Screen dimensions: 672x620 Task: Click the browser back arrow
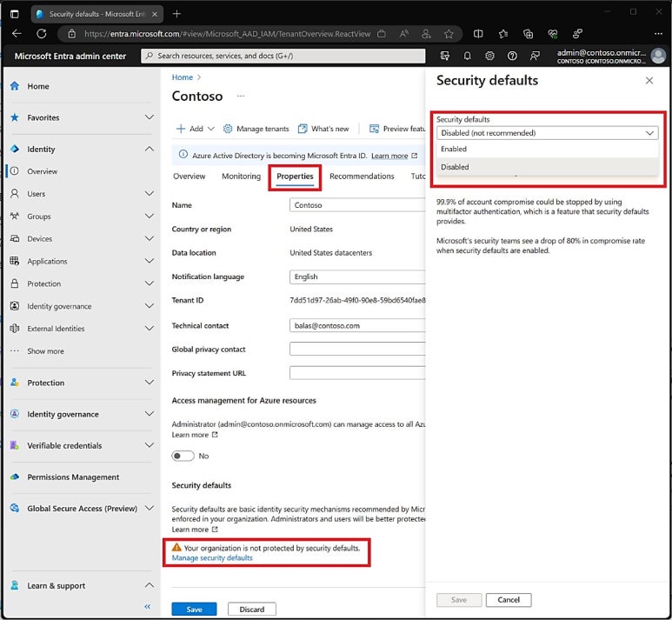(17, 34)
